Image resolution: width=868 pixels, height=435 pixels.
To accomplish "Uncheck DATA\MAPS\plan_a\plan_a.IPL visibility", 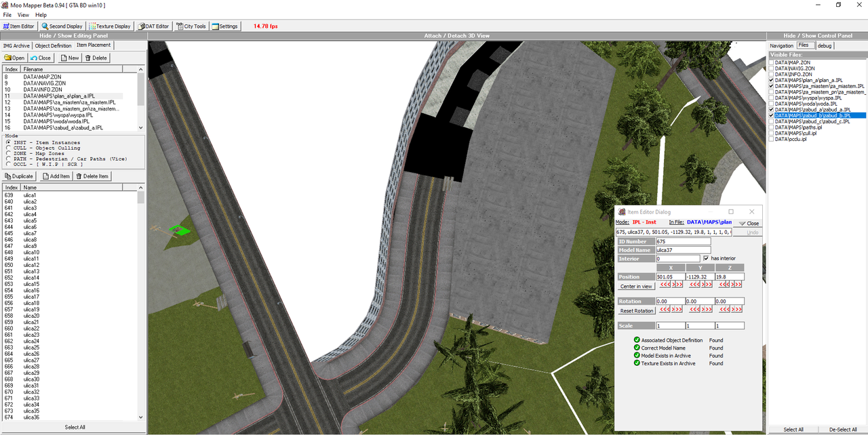I will pos(772,80).
